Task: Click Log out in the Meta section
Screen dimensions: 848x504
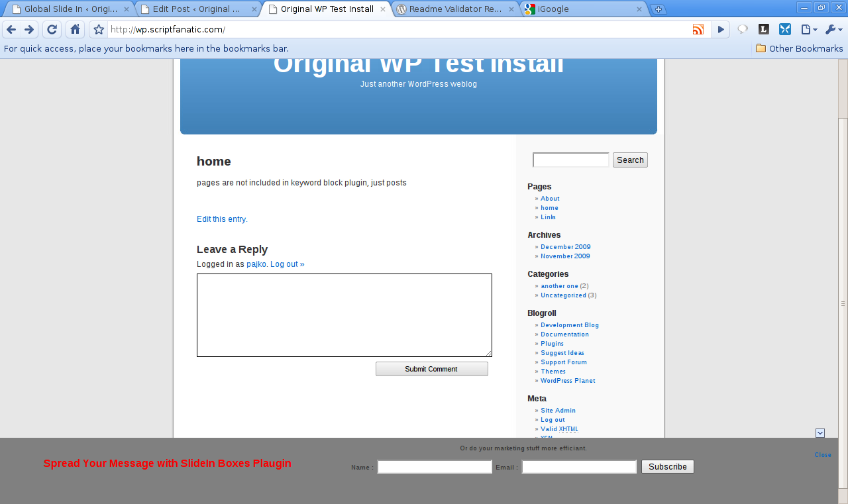Action: pyautogui.click(x=553, y=420)
